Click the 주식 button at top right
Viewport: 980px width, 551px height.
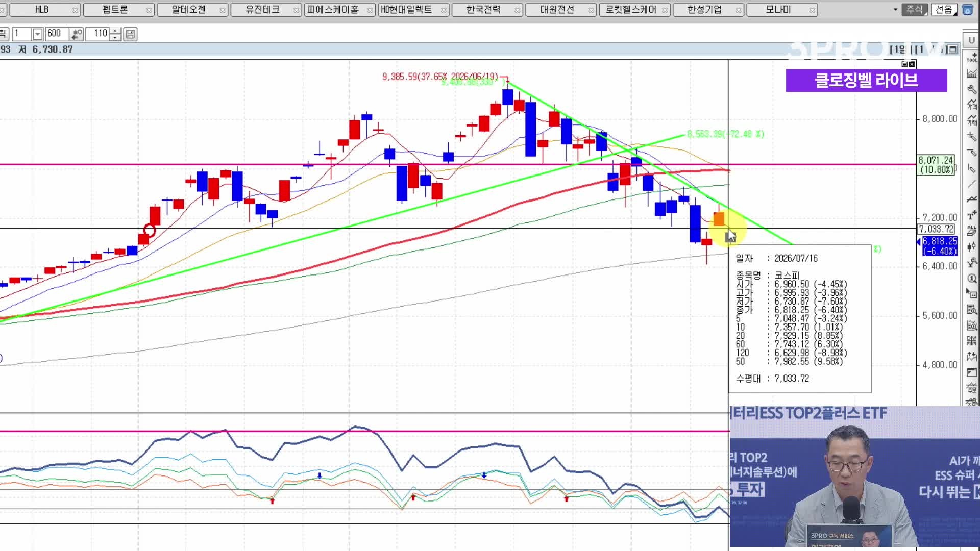[914, 10]
